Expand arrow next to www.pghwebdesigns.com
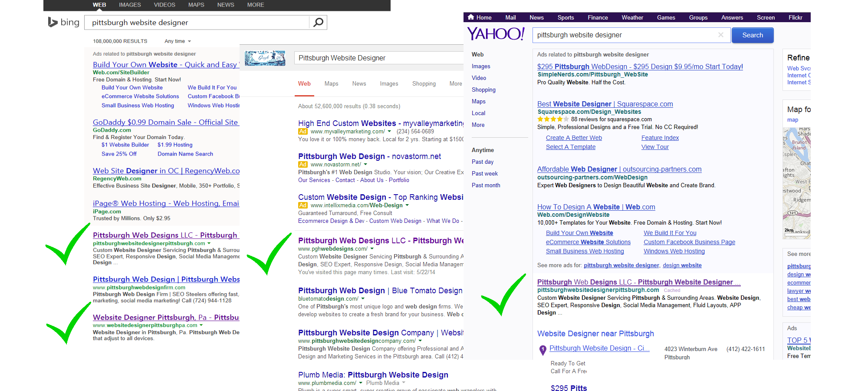This screenshot has width=868, height=391. [372, 249]
